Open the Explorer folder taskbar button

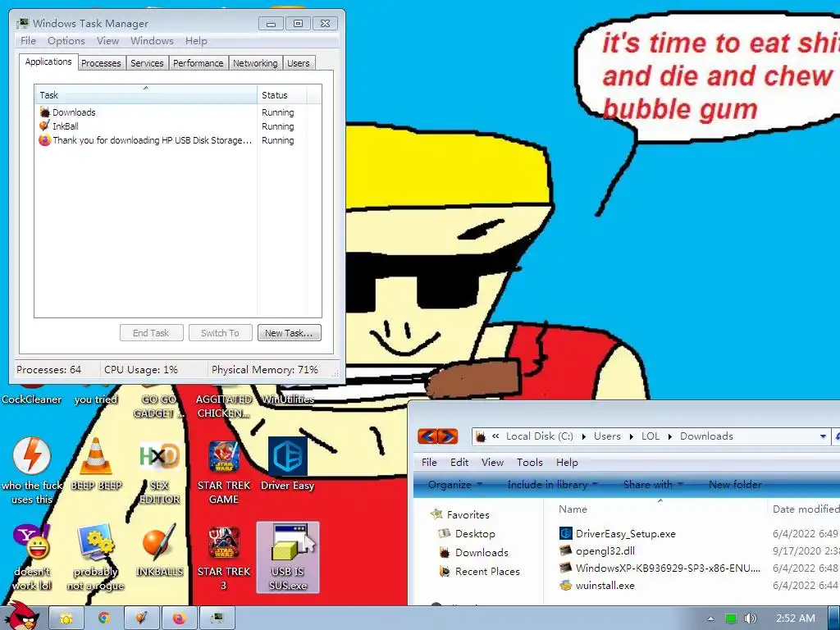click(66, 619)
